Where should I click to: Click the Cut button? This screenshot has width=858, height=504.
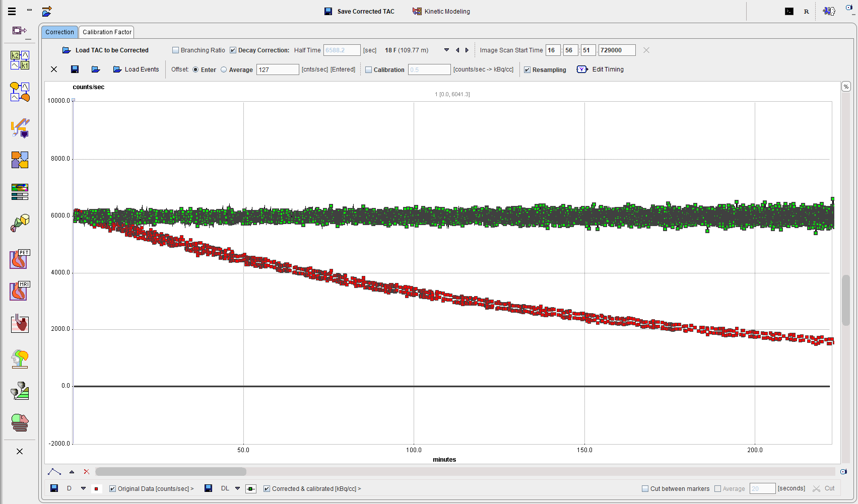(824, 488)
